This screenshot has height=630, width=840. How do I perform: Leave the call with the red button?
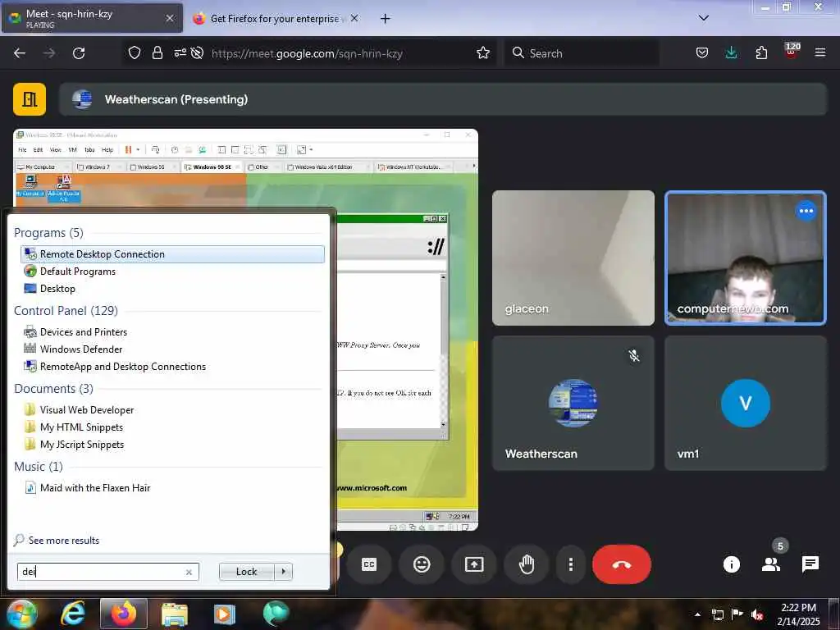point(622,564)
